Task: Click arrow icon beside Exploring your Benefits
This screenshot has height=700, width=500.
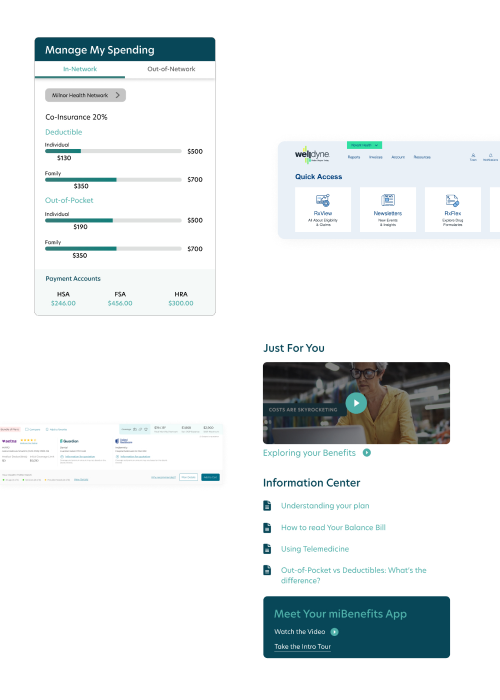Action: tap(367, 453)
